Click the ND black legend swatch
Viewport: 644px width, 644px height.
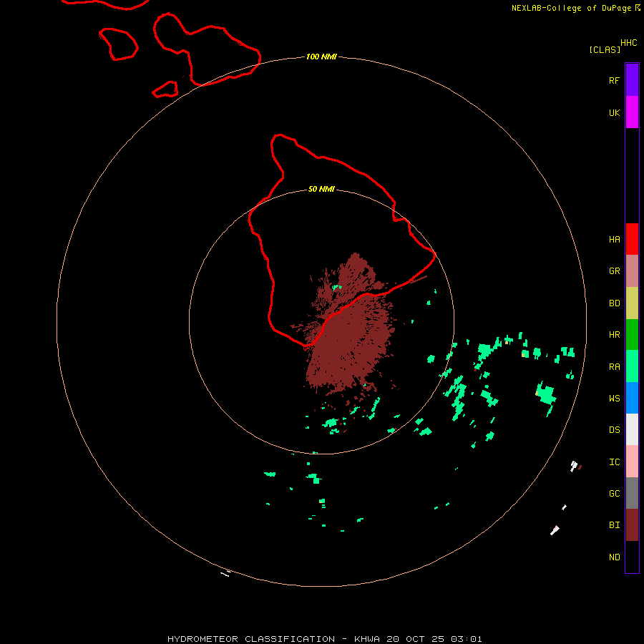coord(632,557)
